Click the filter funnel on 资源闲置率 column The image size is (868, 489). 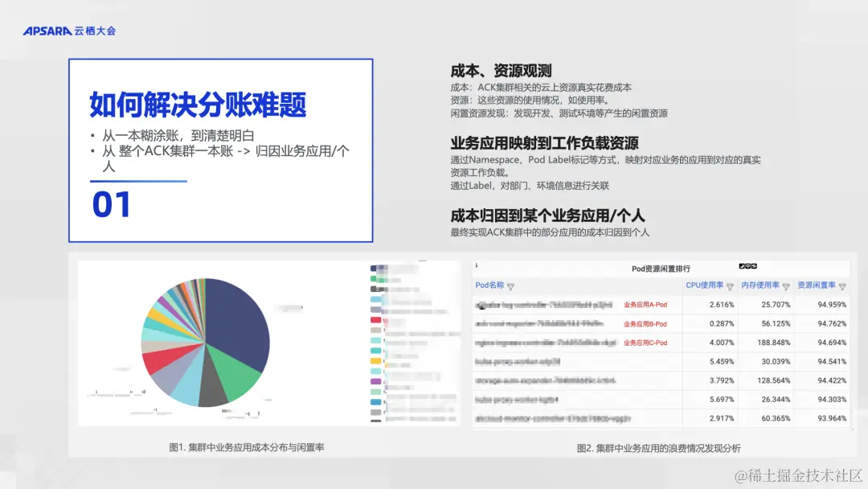841,285
